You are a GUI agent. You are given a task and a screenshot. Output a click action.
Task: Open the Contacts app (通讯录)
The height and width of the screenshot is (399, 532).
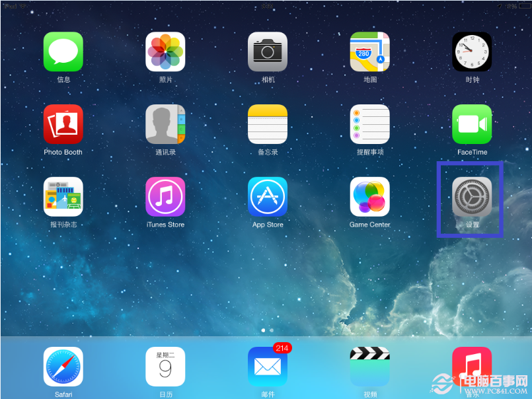click(165, 124)
